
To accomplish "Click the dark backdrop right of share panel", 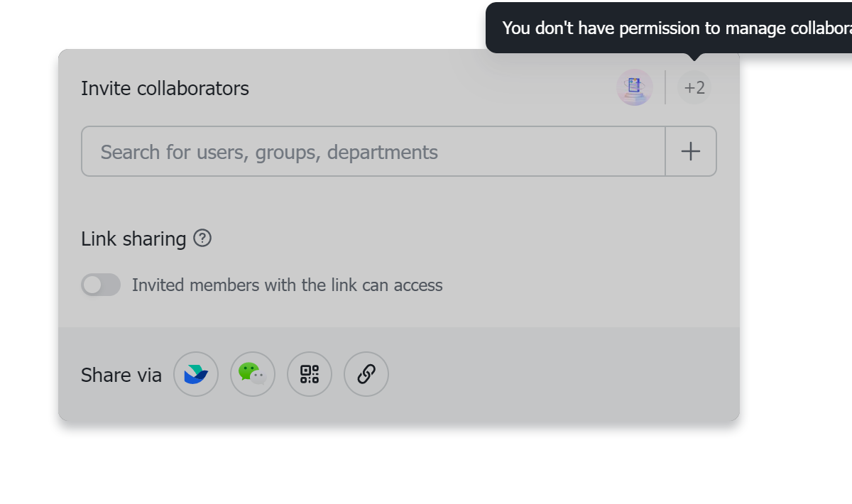I will point(795,248).
